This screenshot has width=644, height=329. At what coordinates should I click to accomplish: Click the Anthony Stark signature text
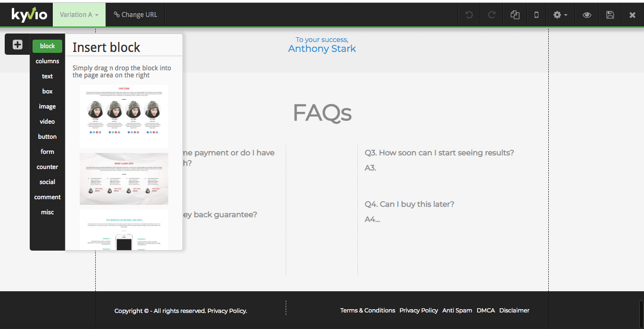click(322, 49)
